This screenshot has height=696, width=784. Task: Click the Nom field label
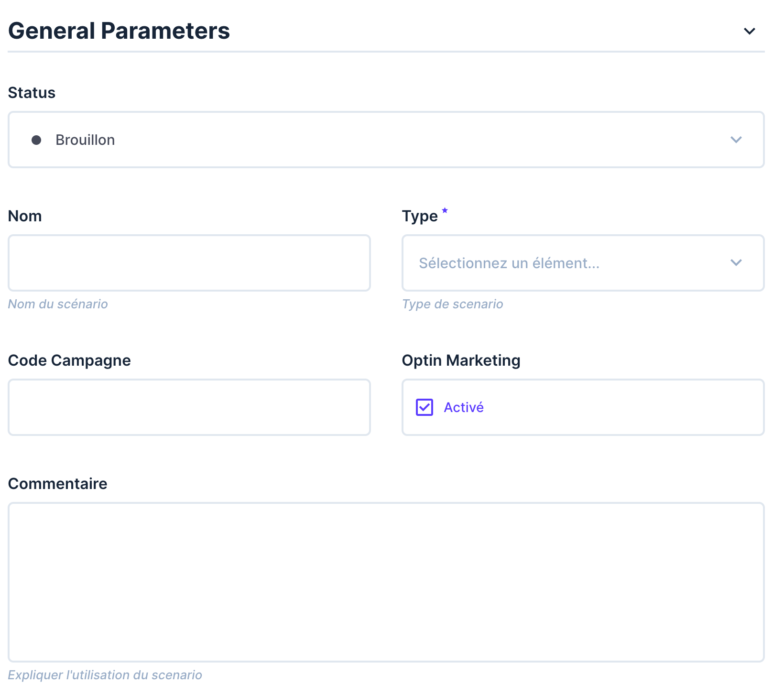point(25,216)
